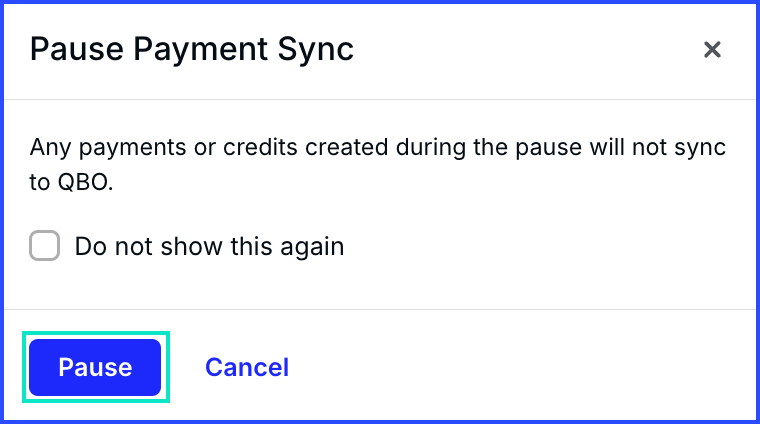This screenshot has height=424, width=760.
Task: Click the blue Pause button
Action: pos(95,367)
